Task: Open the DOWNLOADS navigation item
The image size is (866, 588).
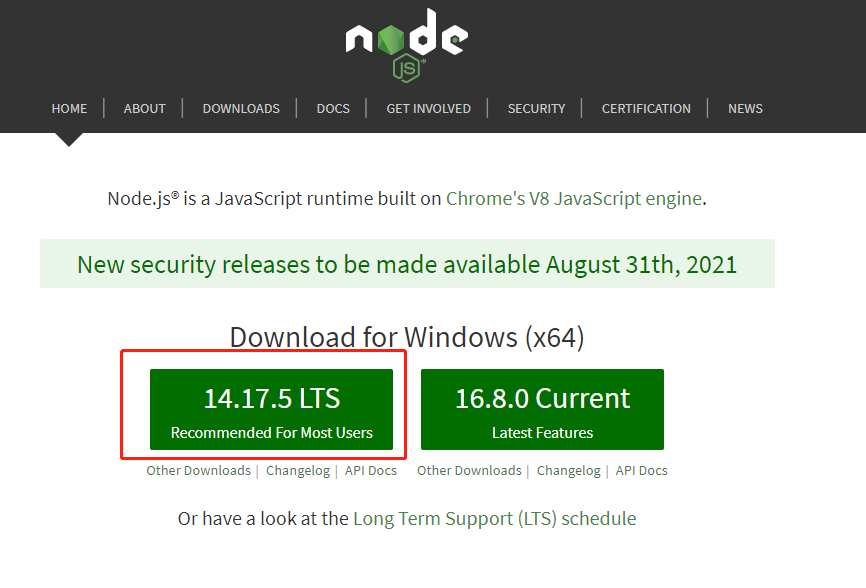Action: (241, 108)
